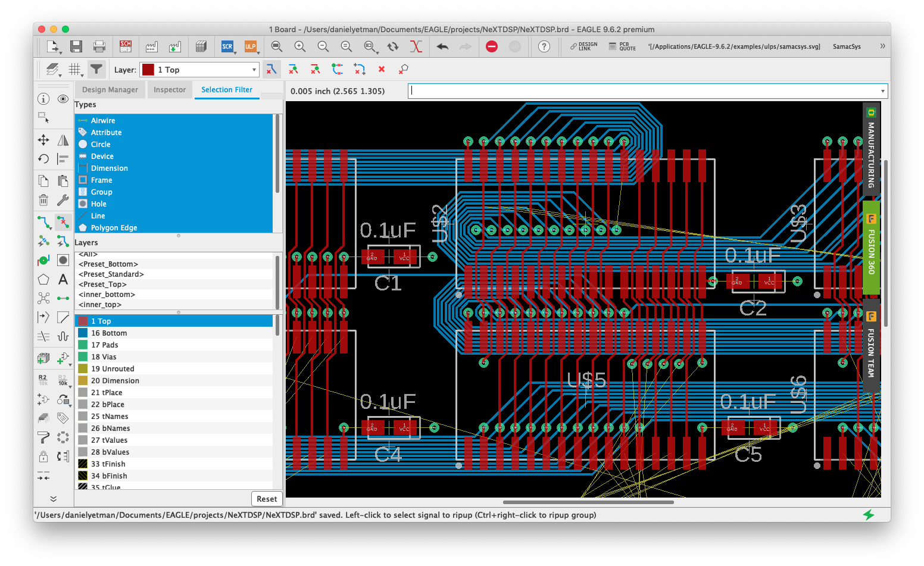Expand the command line history dropdown
This screenshot has height=566, width=924.
point(882,91)
